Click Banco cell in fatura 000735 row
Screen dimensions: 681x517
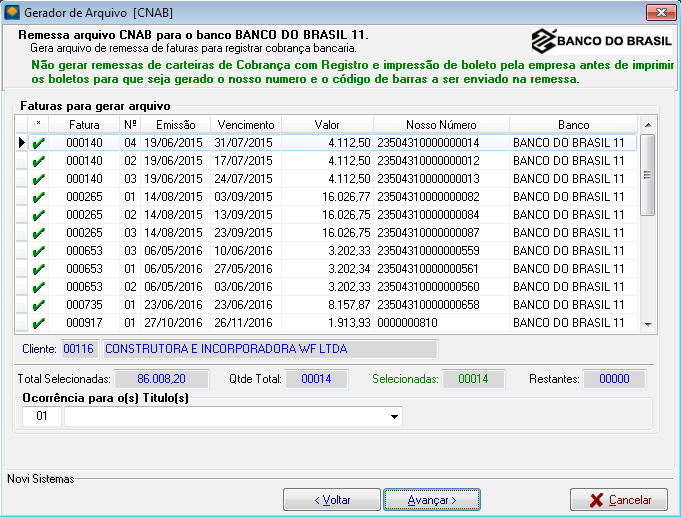[573, 305]
